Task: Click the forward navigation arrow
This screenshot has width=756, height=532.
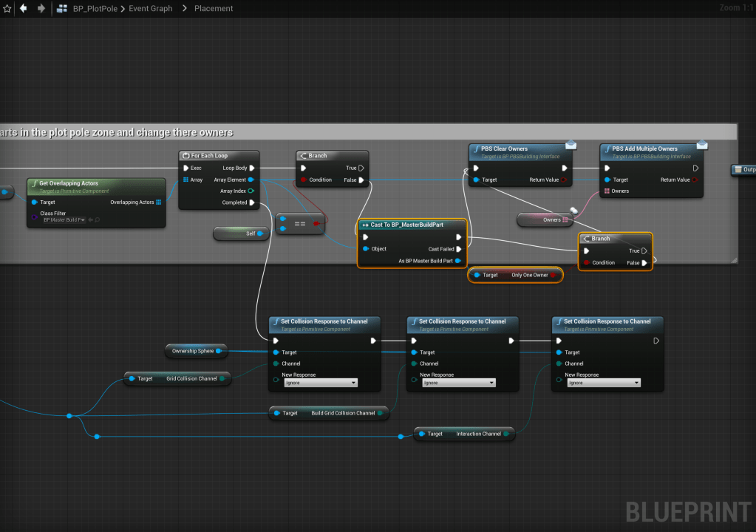Action: [41, 9]
